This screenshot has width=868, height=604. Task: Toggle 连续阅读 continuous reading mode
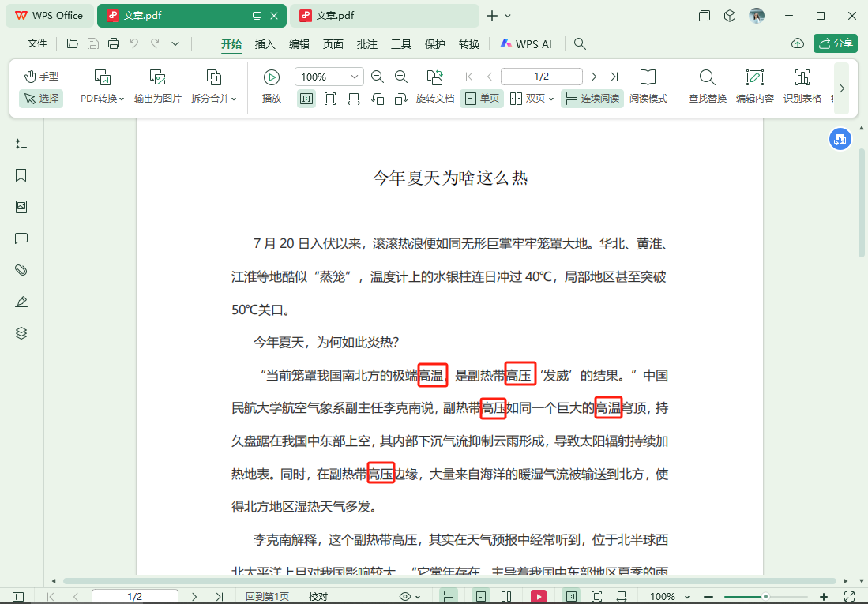592,99
